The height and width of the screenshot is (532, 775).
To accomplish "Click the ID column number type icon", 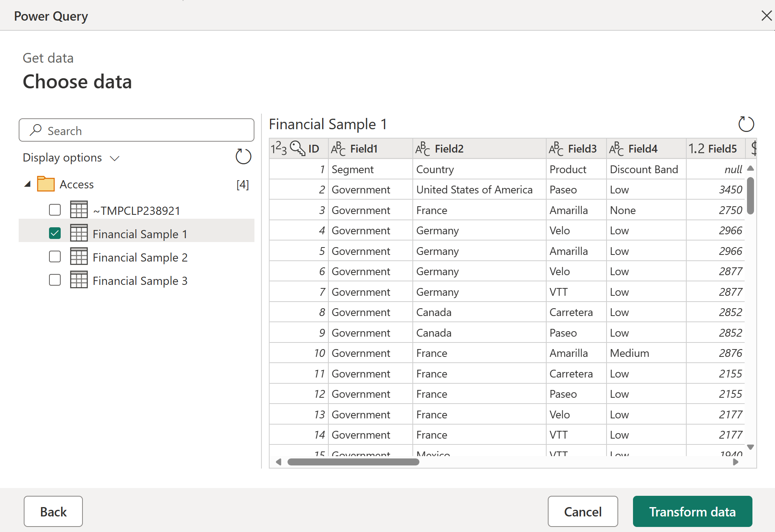I will coord(279,149).
